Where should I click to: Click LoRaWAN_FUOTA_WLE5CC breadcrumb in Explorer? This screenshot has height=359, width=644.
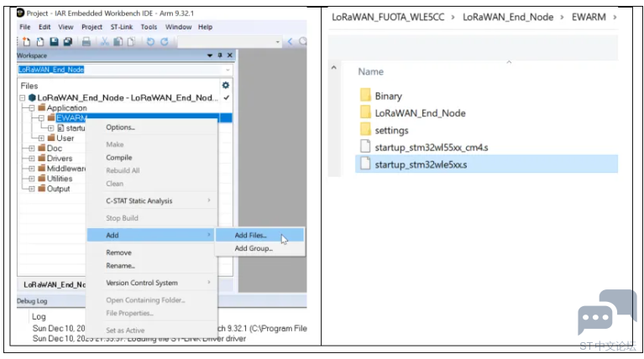tap(388, 18)
